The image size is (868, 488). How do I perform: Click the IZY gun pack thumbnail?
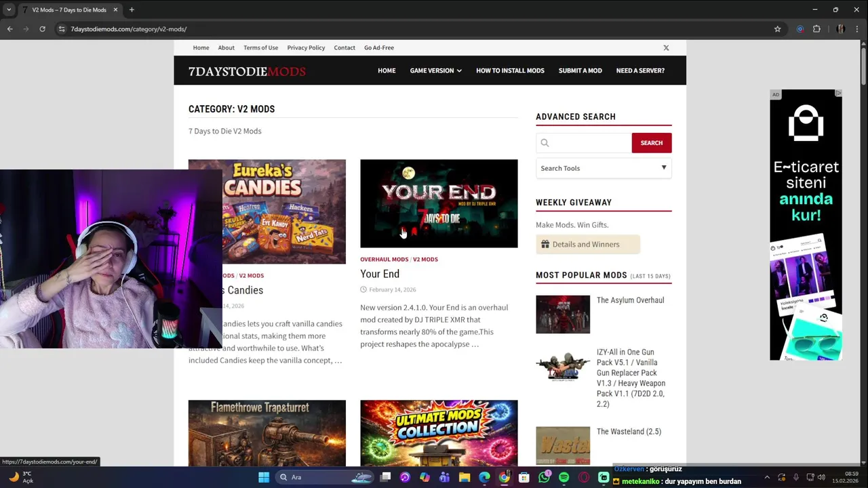click(563, 367)
